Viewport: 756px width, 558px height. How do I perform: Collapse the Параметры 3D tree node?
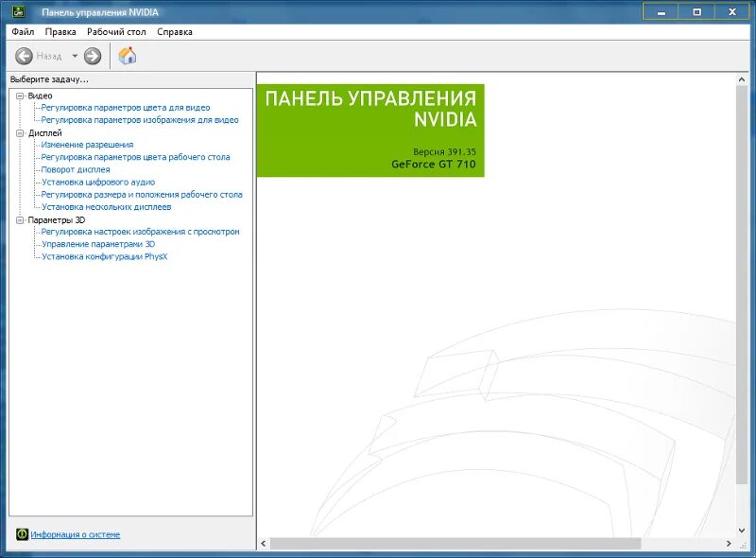(20, 220)
